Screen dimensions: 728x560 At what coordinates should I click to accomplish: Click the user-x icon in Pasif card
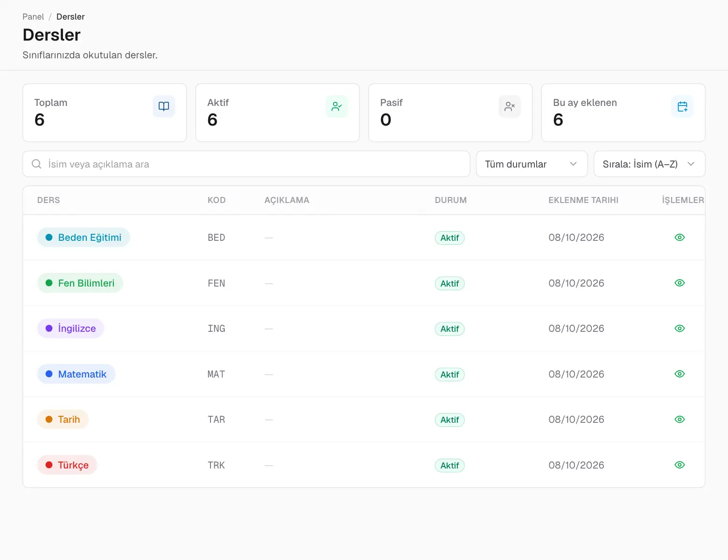point(510,106)
